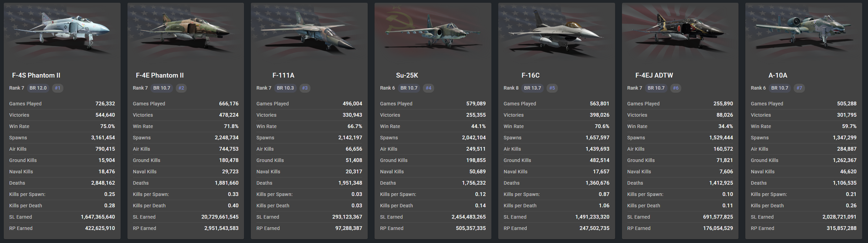Open the F-4S Phantom II aircraft image

coord(62,33)
